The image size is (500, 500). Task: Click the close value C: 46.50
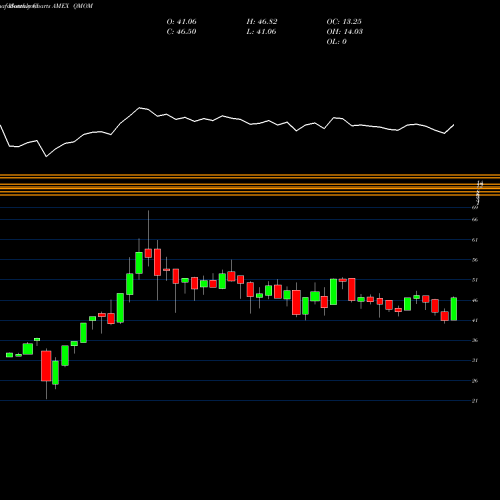tap(181, 32)
